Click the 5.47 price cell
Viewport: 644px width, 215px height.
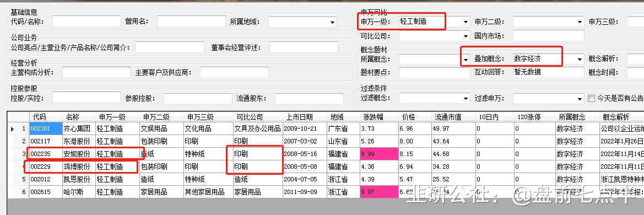[x=415, y=180]
